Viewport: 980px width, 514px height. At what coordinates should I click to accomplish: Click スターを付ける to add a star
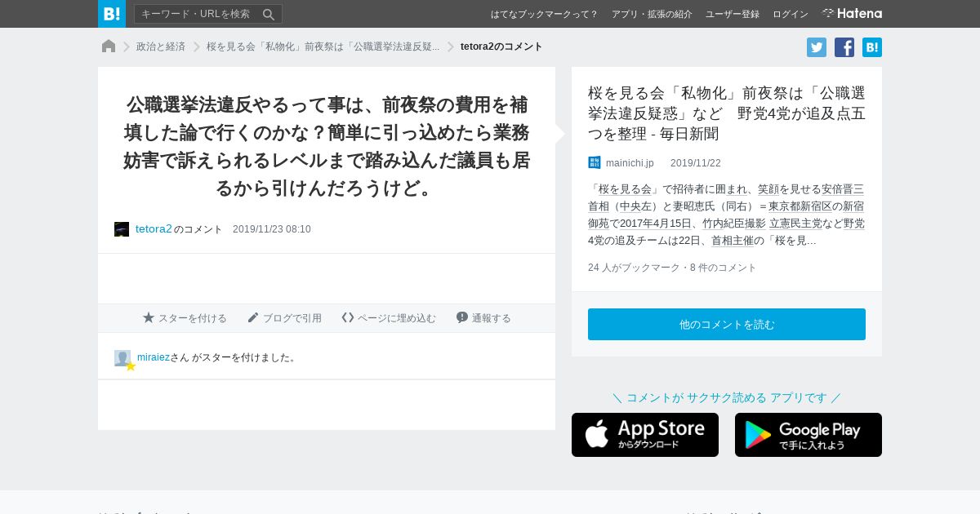[x=185, y=318]
